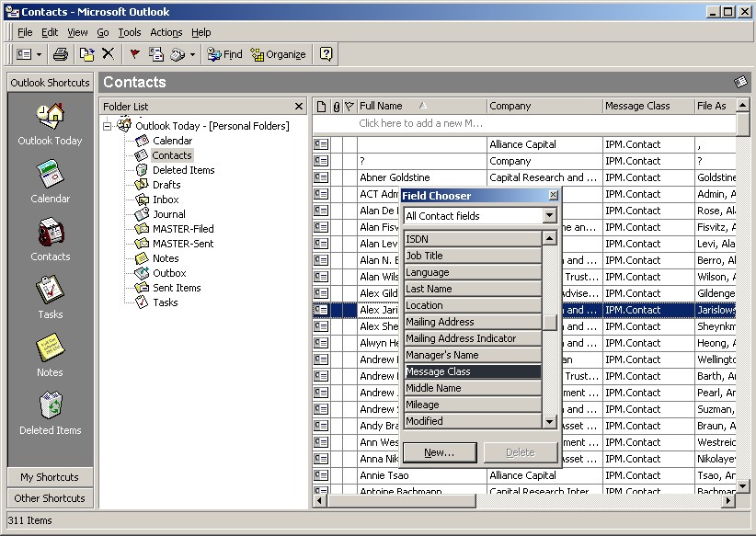Open the AutoDialer dropdown arrow

192,54
